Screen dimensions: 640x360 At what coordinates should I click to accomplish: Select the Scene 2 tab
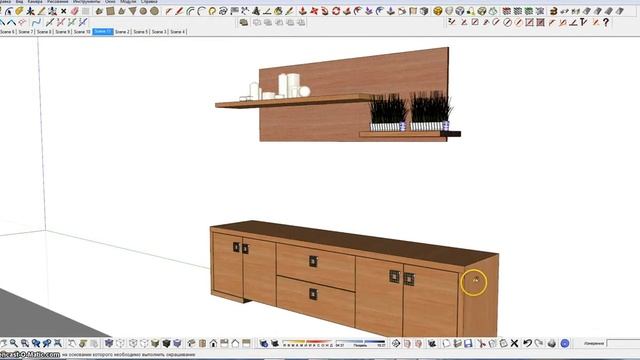coord(122,31)
